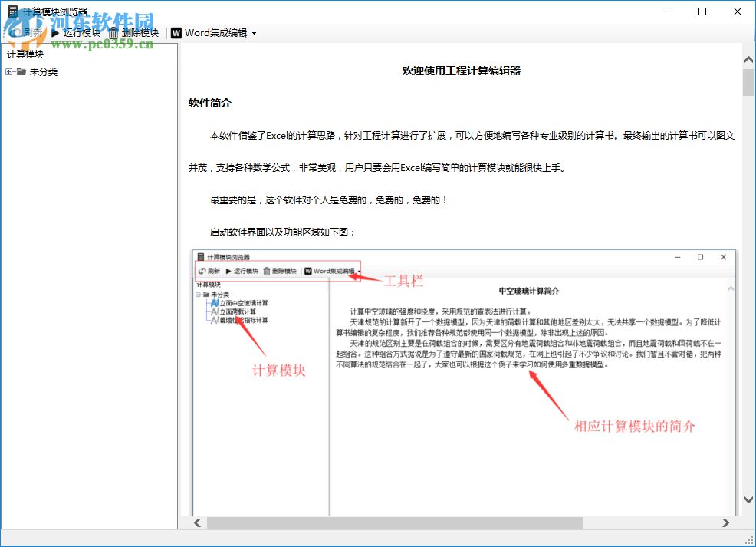
Task: Open the Word集成编辑 dropdown arrow
Action: pos(253,33)
